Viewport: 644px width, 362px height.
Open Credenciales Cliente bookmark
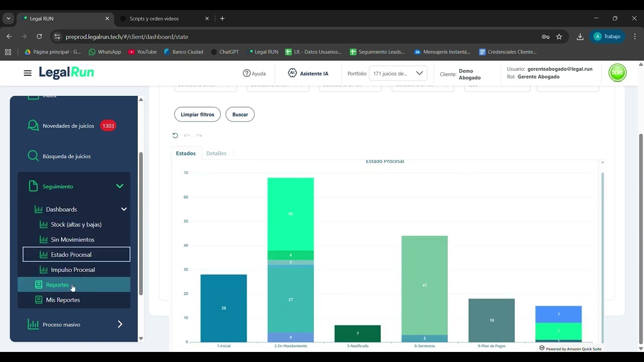508,52
